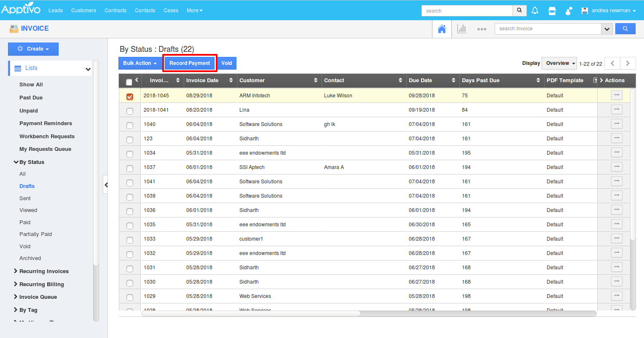Open the Customers menu in top bar
The width and height of the screenshot is (644, 338).
[83, 11]
